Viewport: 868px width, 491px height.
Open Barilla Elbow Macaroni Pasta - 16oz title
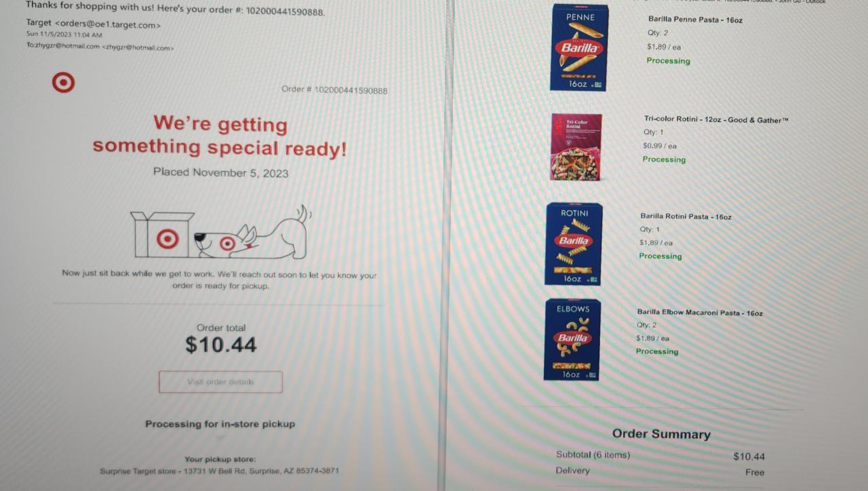(x=700, y=313)
